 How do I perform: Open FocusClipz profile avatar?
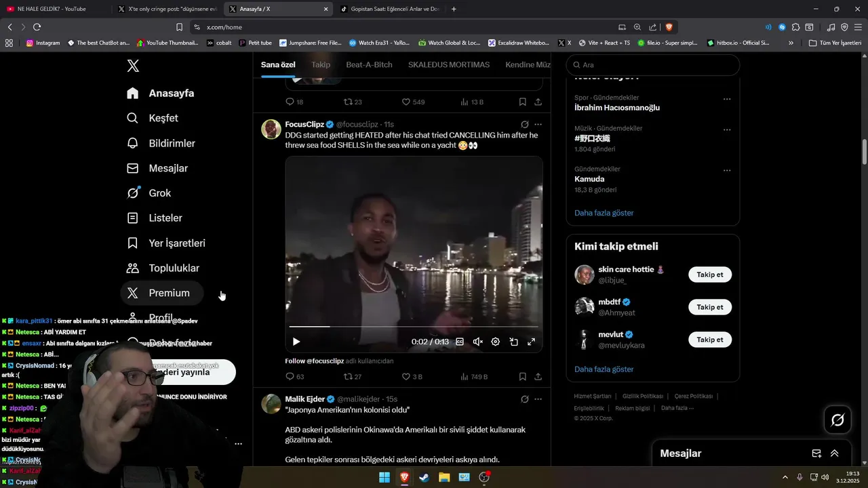(271, 129)
